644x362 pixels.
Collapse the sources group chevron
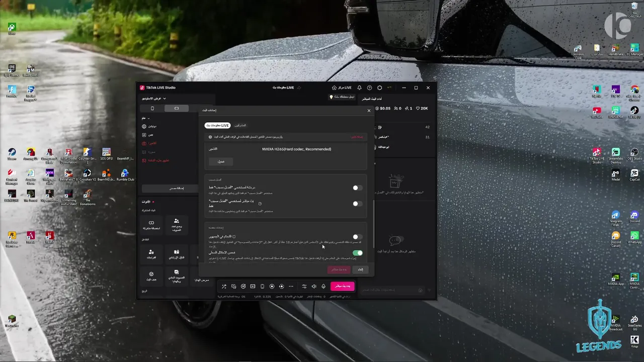click(x=148, y=118)
